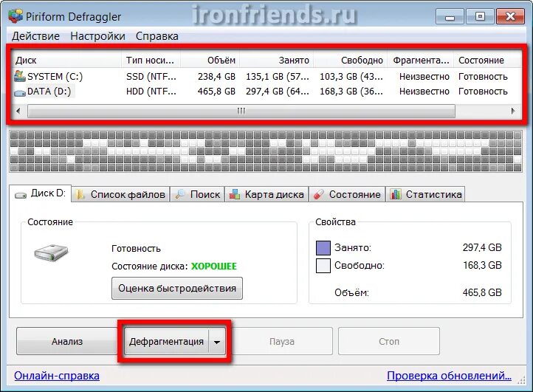Sort by the Объём column header
Viewport: 533px width, 392px height.
210,61
